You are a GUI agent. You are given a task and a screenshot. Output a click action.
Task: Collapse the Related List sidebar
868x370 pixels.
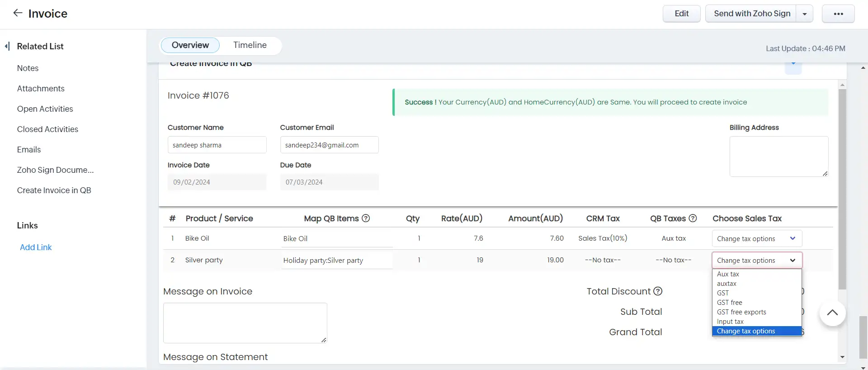click(7, 46)
